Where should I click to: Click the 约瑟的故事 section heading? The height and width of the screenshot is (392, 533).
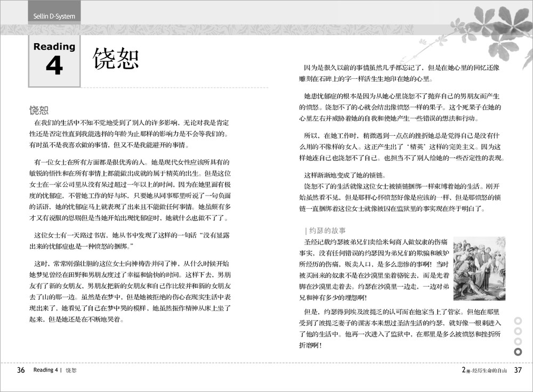pyautogui.click(x=327, y=231)
